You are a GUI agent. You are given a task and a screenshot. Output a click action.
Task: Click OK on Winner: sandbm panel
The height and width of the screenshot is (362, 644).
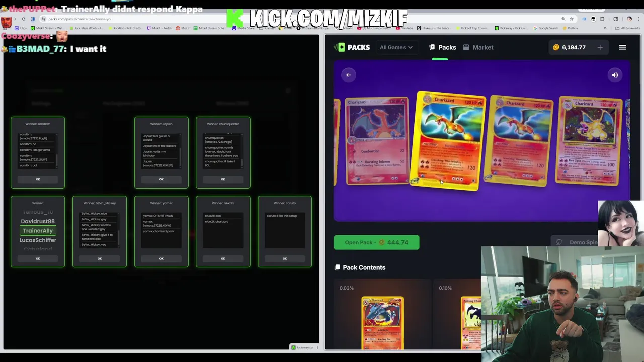click(x=38, y=179)
